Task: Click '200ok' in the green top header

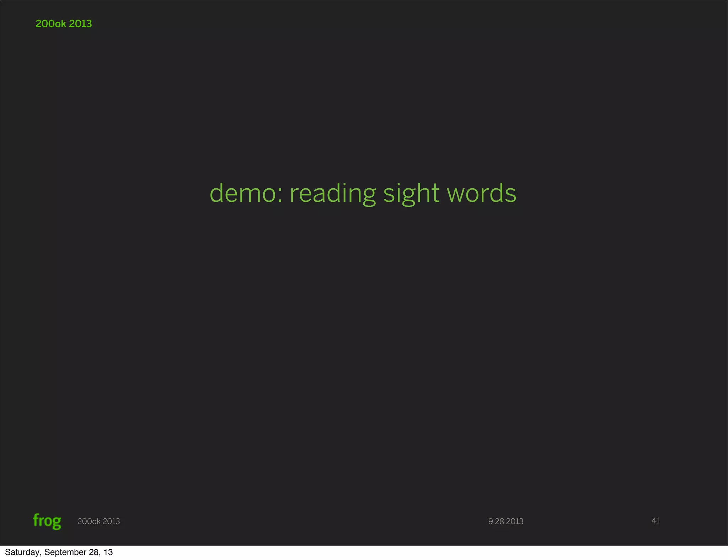Action: pos(51,24)
